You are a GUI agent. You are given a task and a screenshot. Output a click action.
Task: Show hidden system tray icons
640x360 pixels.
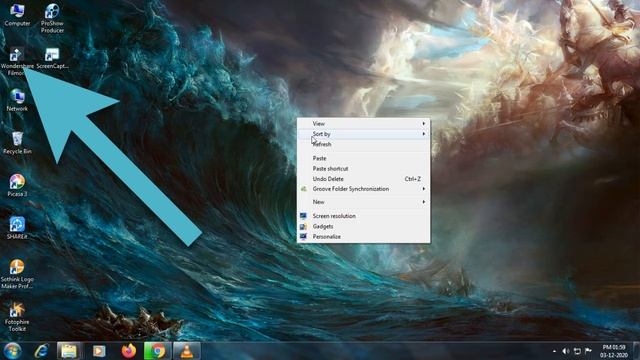[x=554, y=351]
